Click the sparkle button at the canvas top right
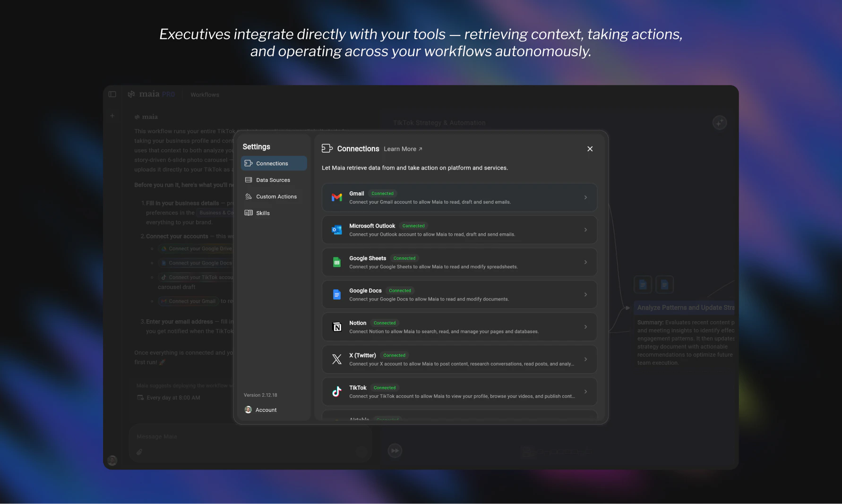Viewport: 842px width, 504px height. 719,123
